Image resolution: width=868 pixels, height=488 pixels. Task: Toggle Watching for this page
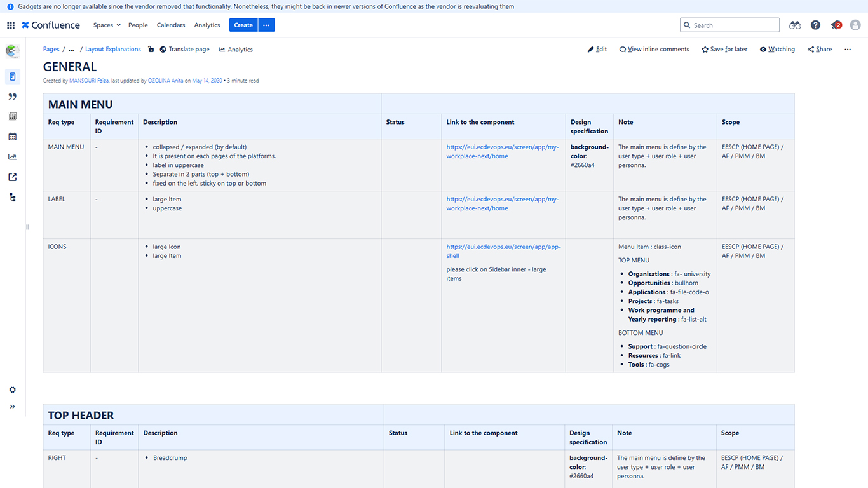click(x=777, y=50)
